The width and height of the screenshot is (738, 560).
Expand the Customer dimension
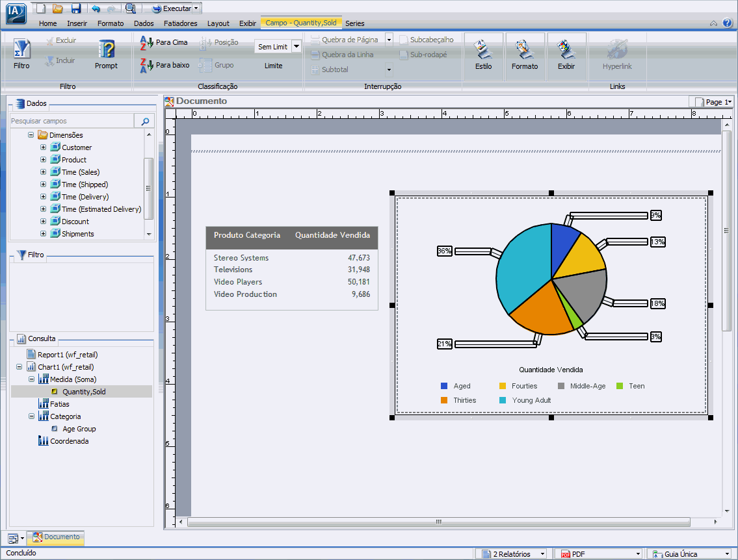[44, 147]
